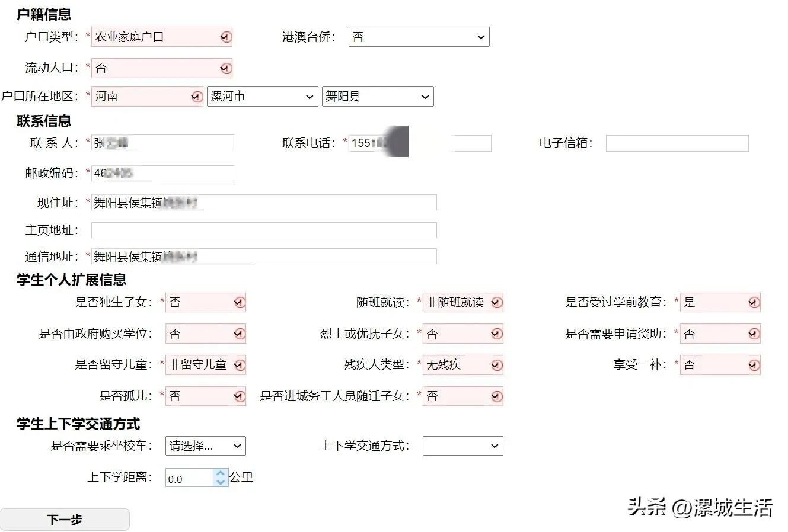Viewport: 788px width, 532px height.
Task: Open the 上下学交通方式 dropdown
Action: 462,446
